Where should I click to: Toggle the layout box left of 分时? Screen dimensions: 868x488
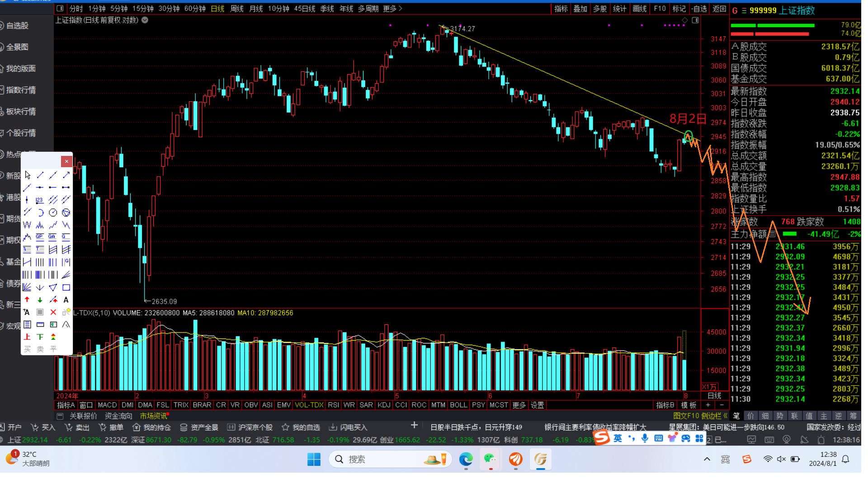pos(60,9)
